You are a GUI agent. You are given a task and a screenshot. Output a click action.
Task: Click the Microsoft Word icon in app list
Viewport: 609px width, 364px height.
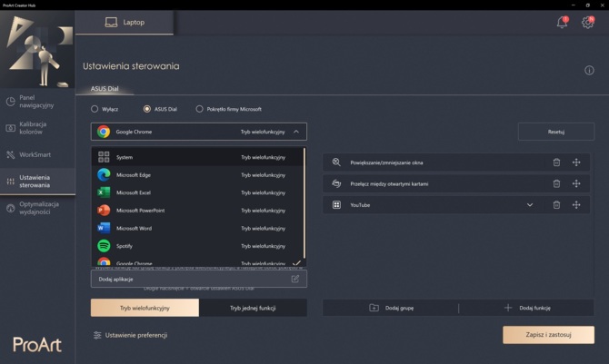[x=104, y=228]
